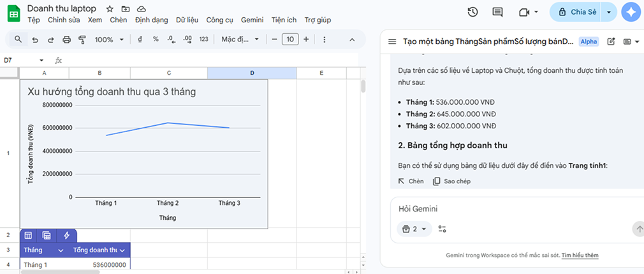The width and height of the screenshot is (644, 274).
Task: Open the video call options arrow
Action: click(x=536, y=12)
